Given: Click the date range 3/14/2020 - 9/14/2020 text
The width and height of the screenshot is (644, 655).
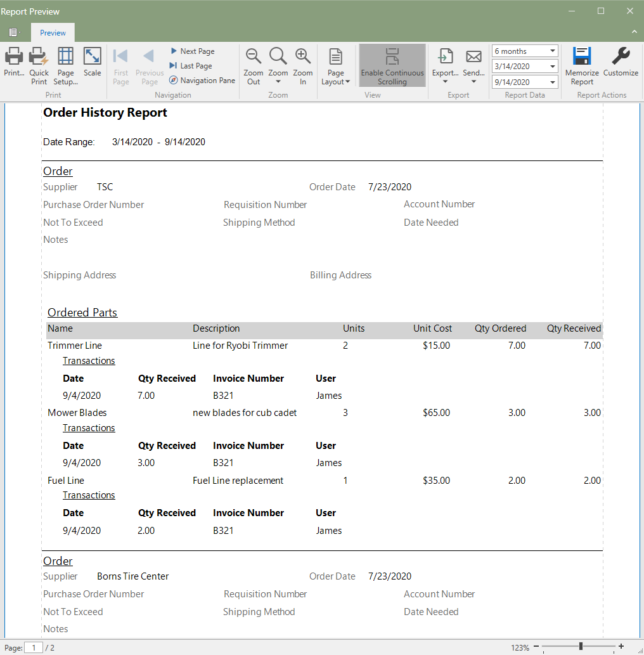Looking at the screenshot, I should tap(158, 142).
